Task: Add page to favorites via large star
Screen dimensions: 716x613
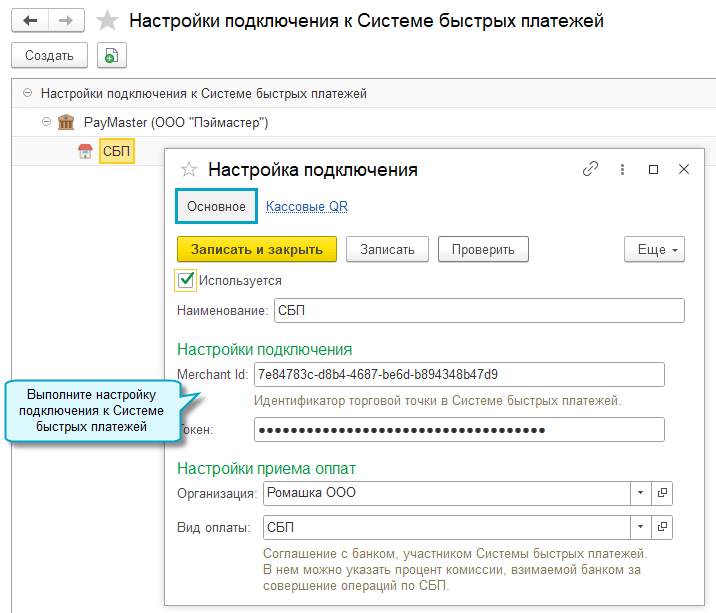Action: pos(107,21)
